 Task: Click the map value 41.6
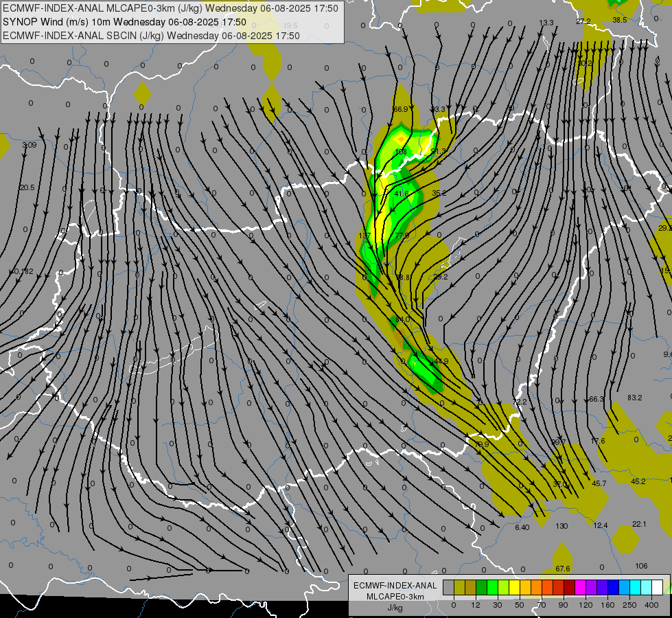coord(402,194)
